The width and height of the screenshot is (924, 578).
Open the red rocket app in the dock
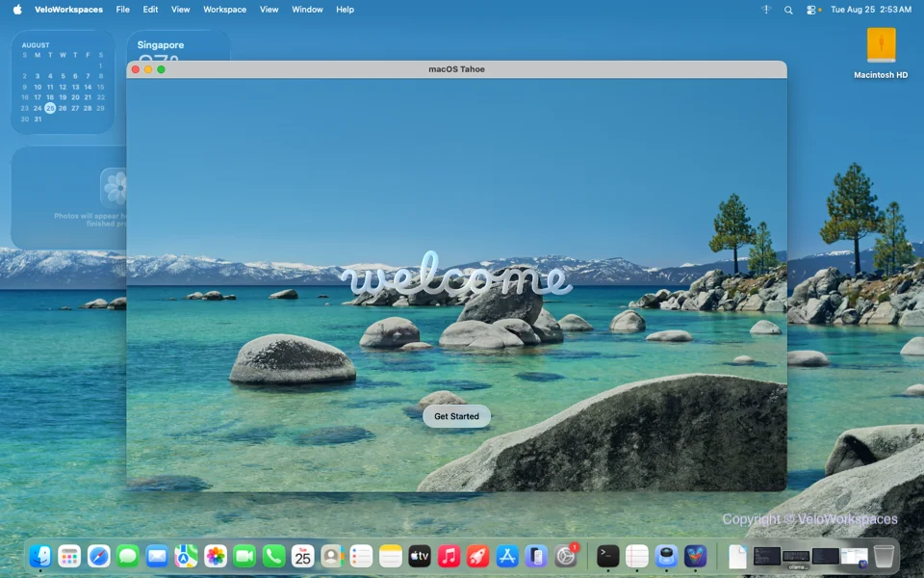tap(478, 556)
